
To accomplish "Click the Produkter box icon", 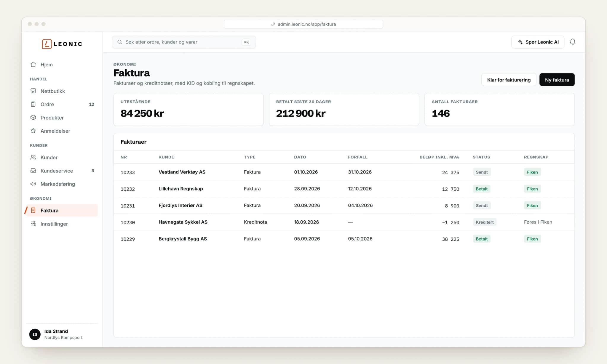I will pyautogui.click(x=33, y=118).
